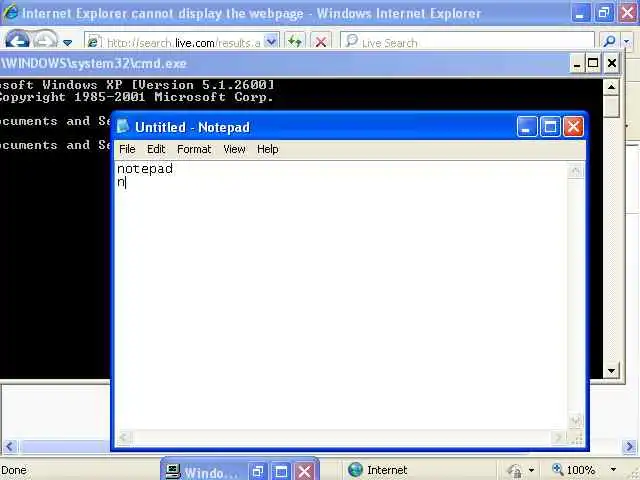
Task: Click the Notepad title bar icon
Action: pos(123,127)
